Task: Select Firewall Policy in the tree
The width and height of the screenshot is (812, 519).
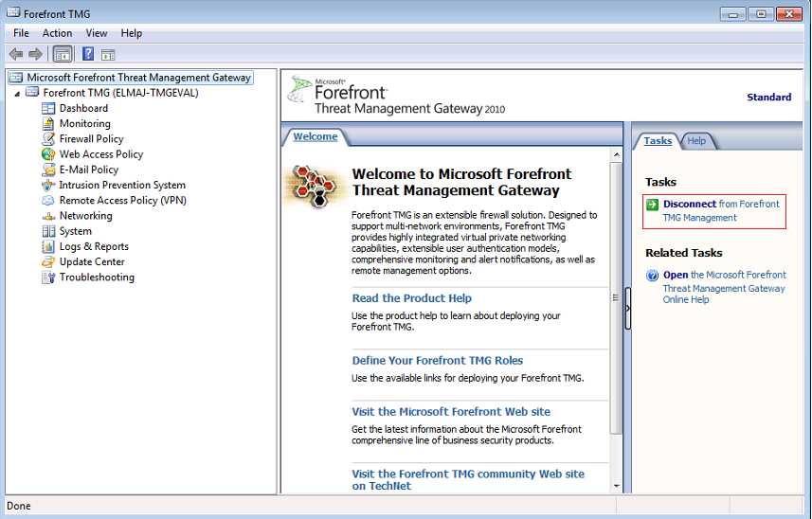Action: (92, 138)
